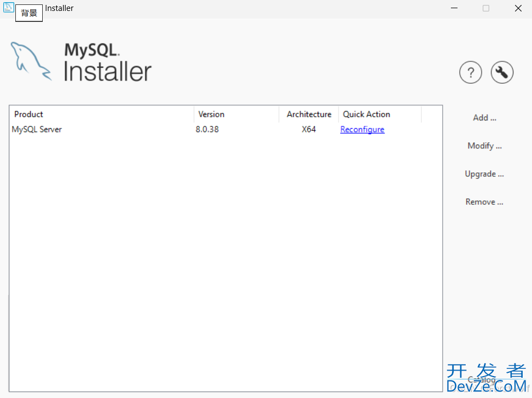Click the Upgrade ... button

[x=484, y=174]
